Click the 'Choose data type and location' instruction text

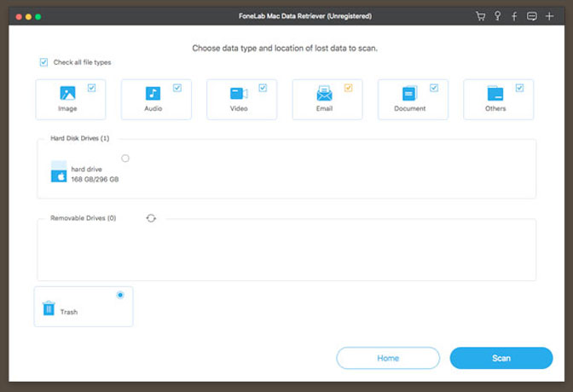pos(285,49)
